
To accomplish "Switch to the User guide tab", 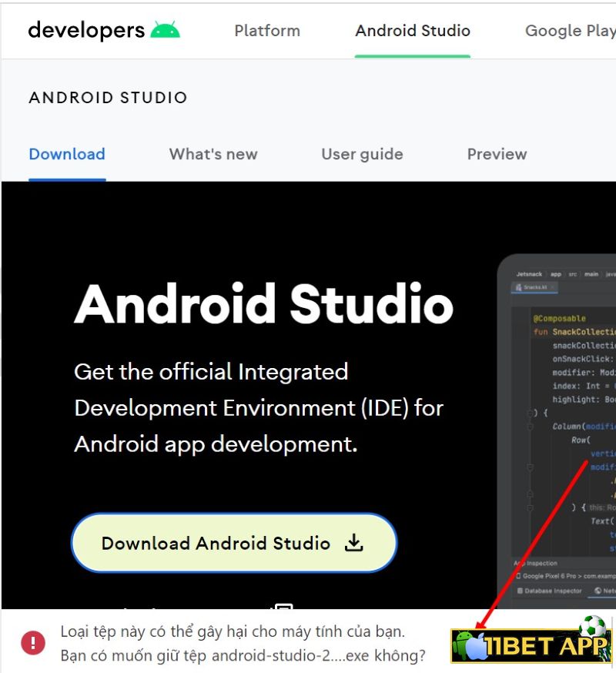I will click(363, 154).
